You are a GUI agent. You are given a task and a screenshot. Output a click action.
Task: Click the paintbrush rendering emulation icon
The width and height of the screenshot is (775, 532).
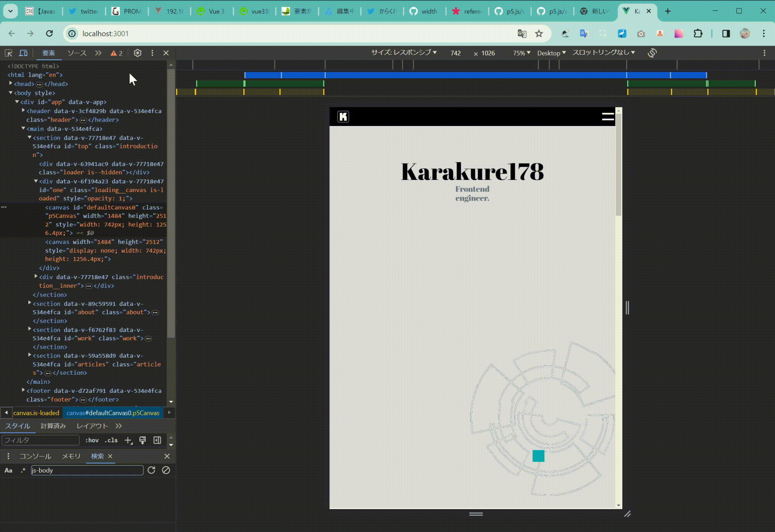coord(142,440)
